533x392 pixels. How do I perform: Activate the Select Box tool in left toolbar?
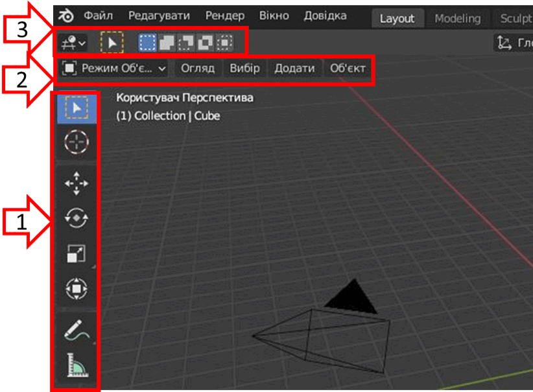point(77,109)
